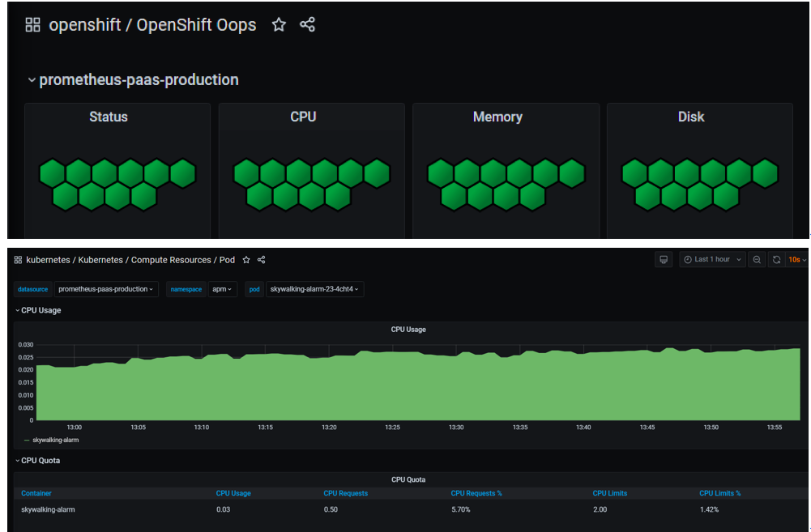Open the Disk panel title menu

[691, 117]
